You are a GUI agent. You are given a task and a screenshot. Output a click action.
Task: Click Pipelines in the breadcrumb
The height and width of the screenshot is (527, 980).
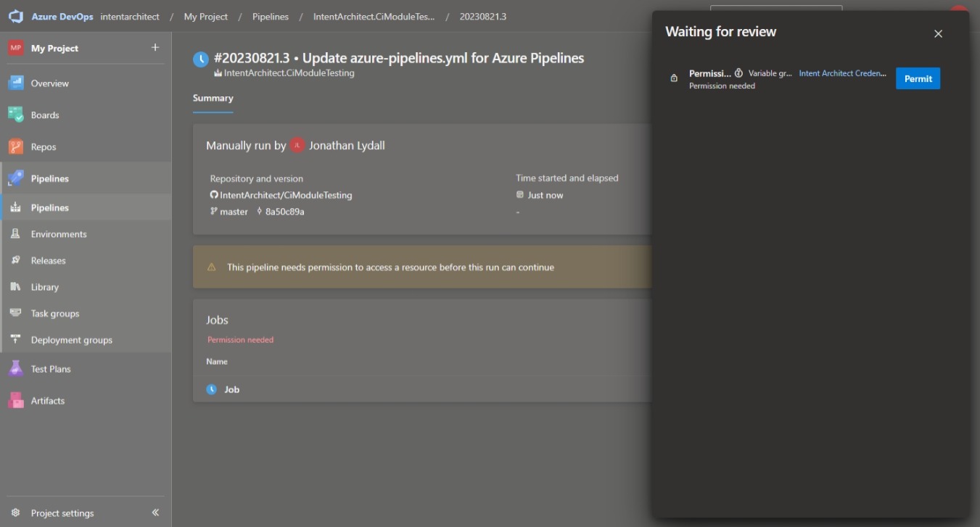[271, 17]
